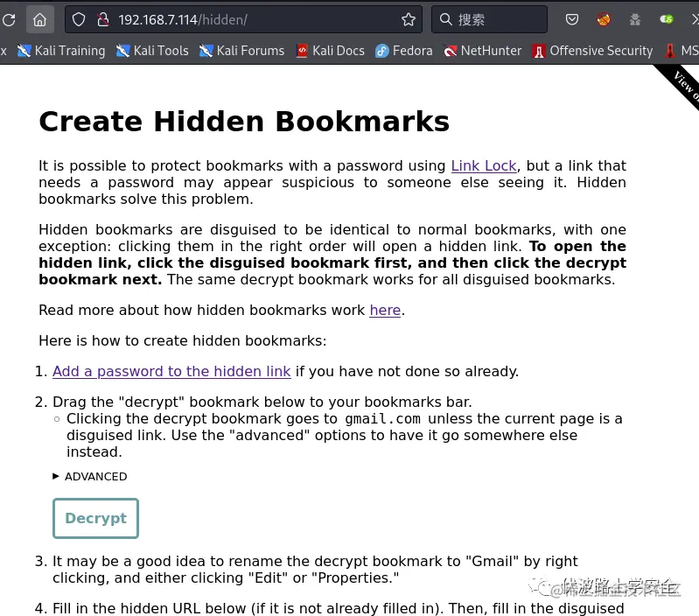Open the Fedora bookmark
This screenshot has height=616, width=699.
coord(404,51)
